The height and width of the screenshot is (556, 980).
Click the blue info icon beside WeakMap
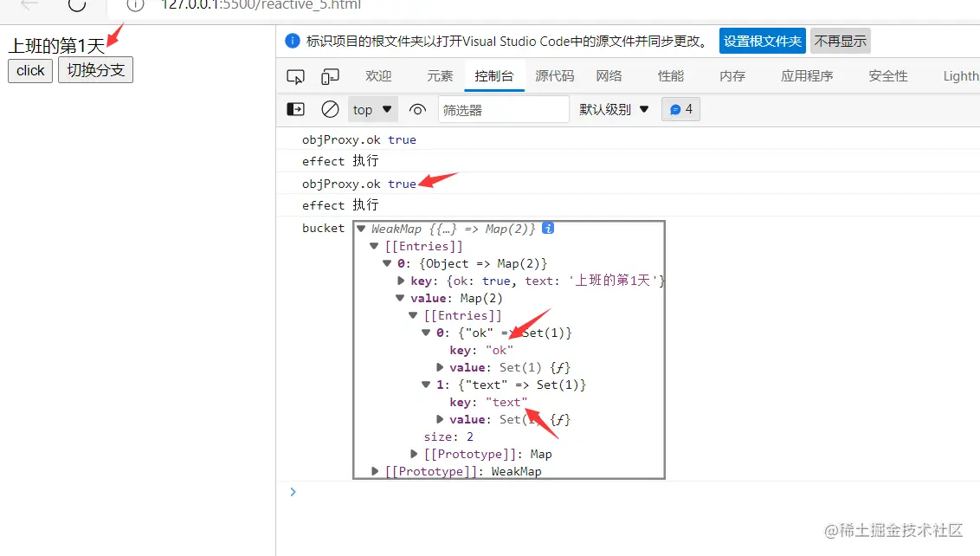(548, 229)
